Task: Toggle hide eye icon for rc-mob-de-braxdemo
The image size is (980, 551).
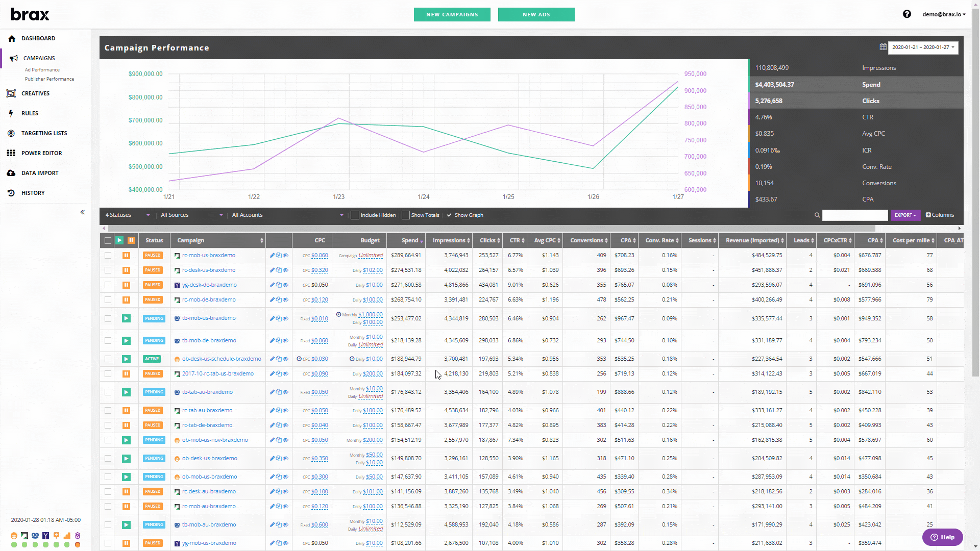Action: click(x=286, y=299)
